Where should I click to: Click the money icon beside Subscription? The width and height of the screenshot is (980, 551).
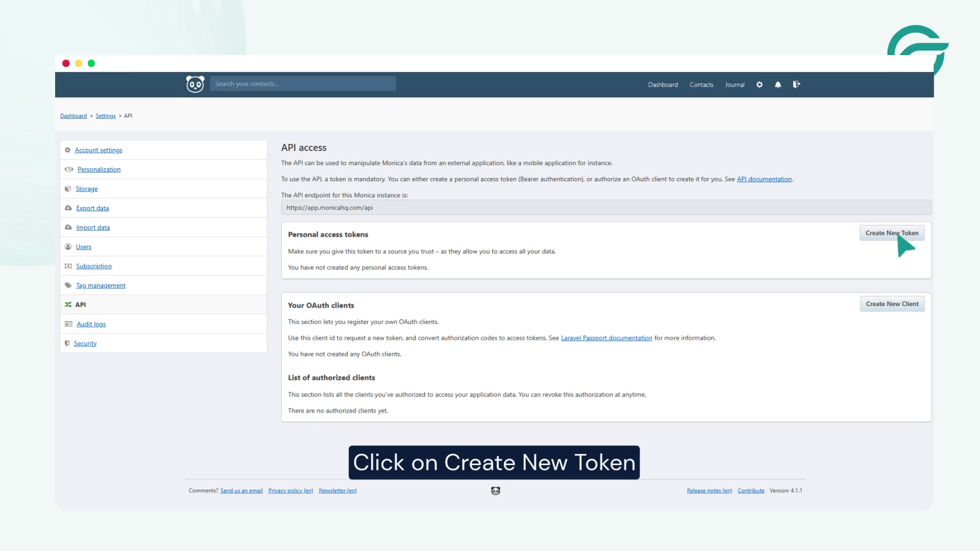68,266
